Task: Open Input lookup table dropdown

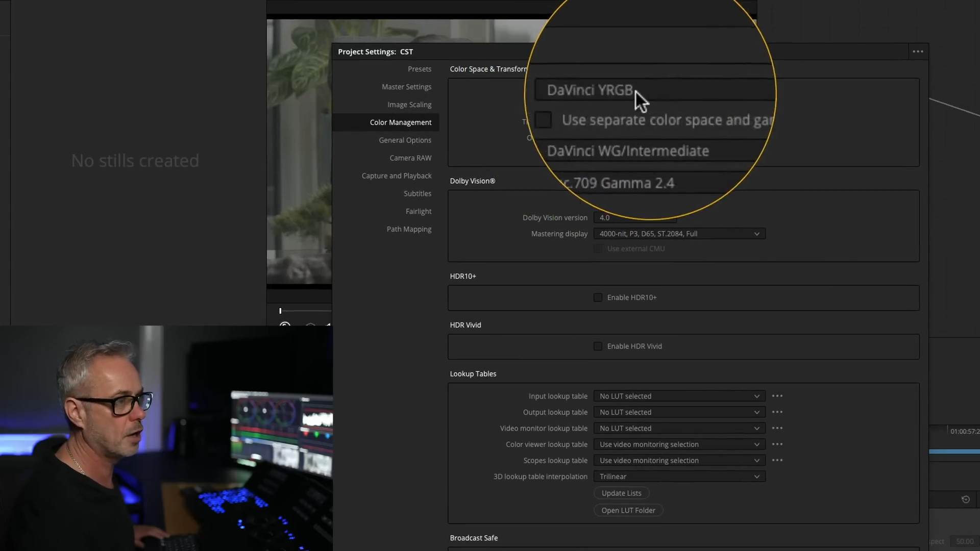Action: click(679, 396)
